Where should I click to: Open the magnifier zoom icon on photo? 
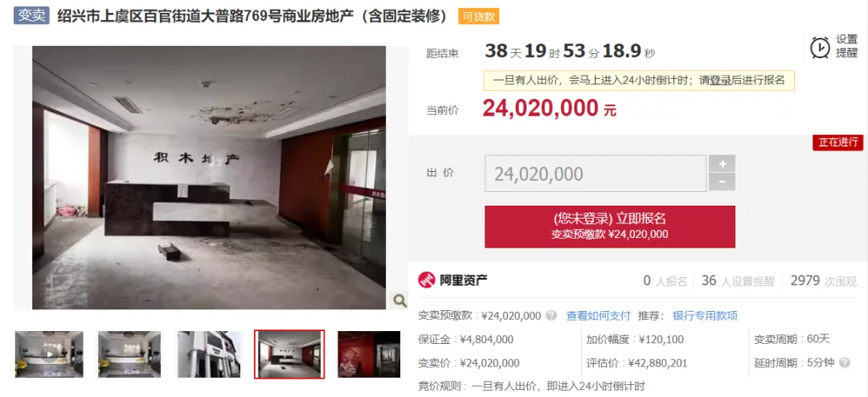tap(399, 300)
